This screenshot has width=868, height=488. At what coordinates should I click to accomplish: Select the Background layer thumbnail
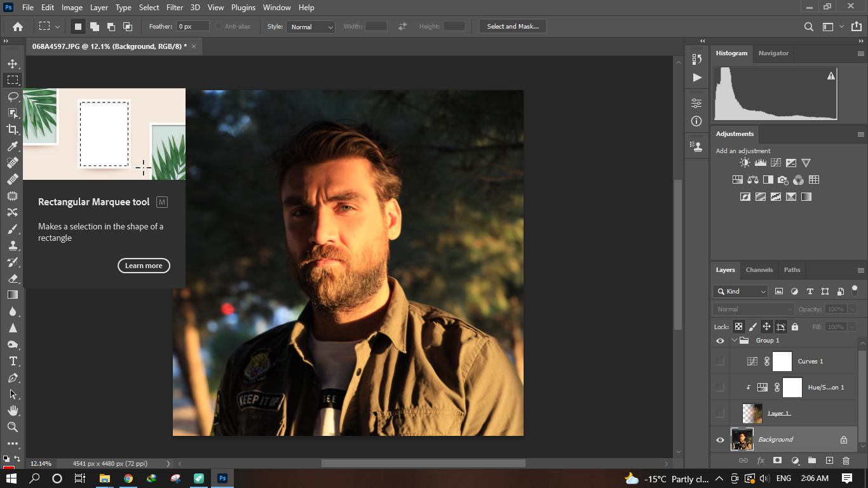pyautogui.click(x=742, y=440)
